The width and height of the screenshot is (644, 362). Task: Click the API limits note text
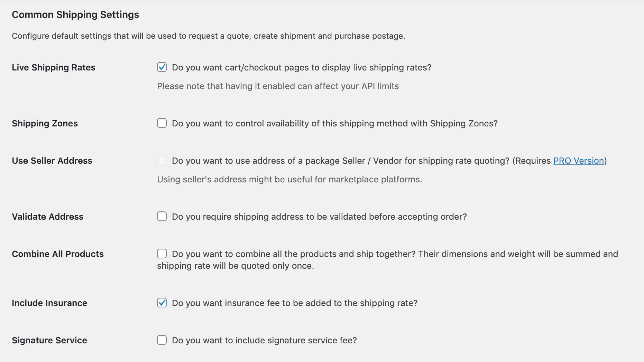tap(278, 86)
